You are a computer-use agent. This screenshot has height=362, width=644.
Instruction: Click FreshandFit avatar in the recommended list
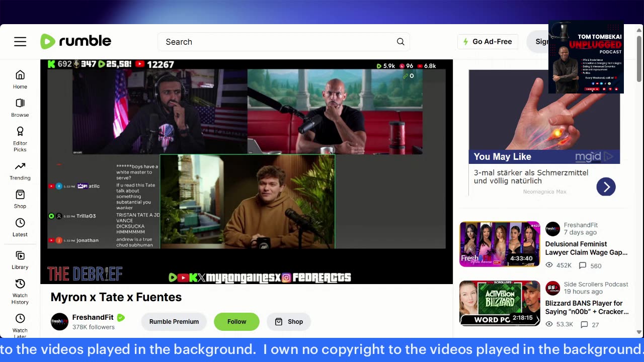(552, 229)
